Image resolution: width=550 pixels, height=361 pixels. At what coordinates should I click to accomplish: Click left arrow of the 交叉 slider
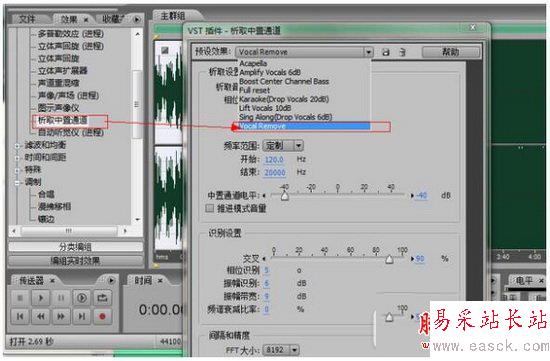tap(264, 259)
